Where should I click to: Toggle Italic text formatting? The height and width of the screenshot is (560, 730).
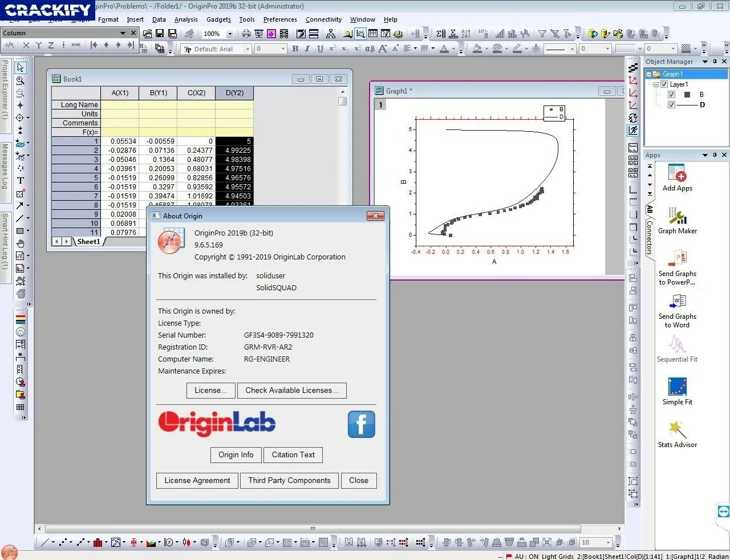click(307, 49)
